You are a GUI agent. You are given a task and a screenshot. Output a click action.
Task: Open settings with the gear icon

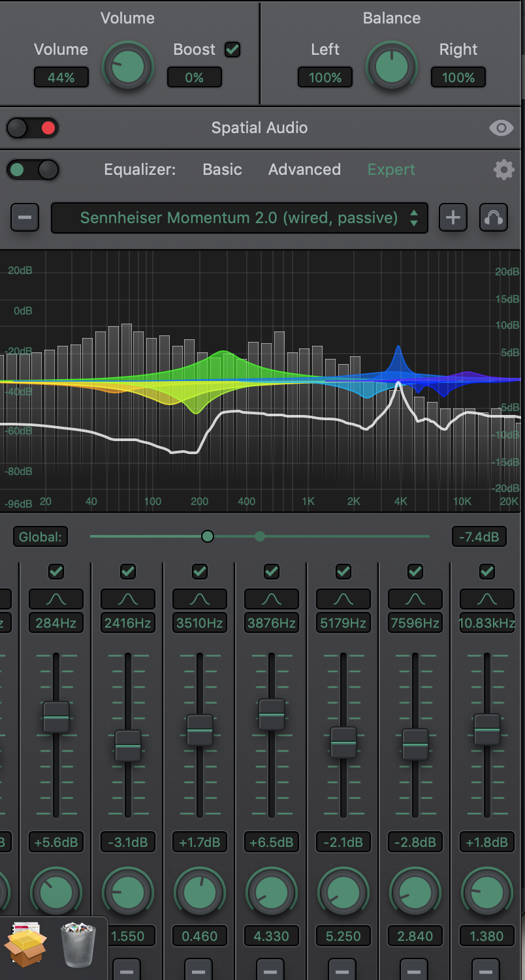point(503,170)
